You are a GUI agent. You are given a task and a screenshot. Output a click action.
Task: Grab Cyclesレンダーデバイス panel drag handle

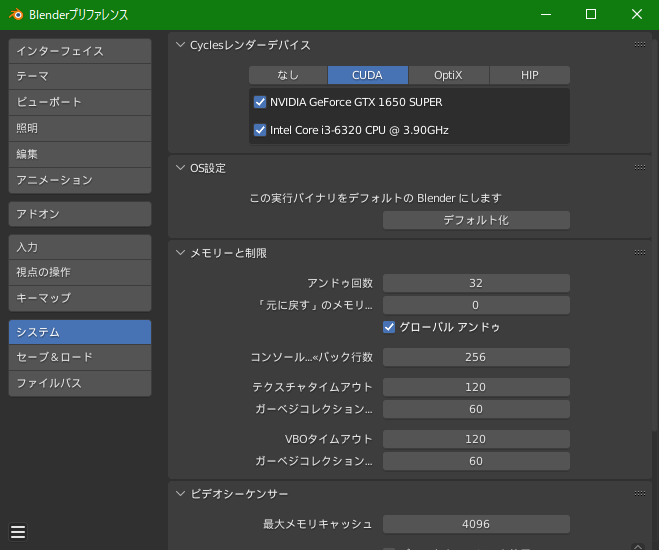pos(640,45)
